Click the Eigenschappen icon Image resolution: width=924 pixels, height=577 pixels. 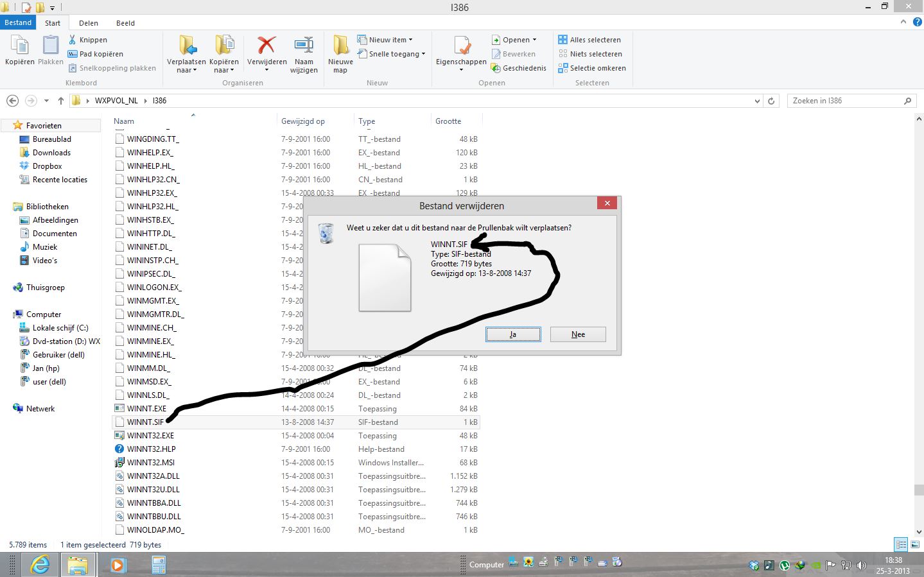click(x=462, y=46)
